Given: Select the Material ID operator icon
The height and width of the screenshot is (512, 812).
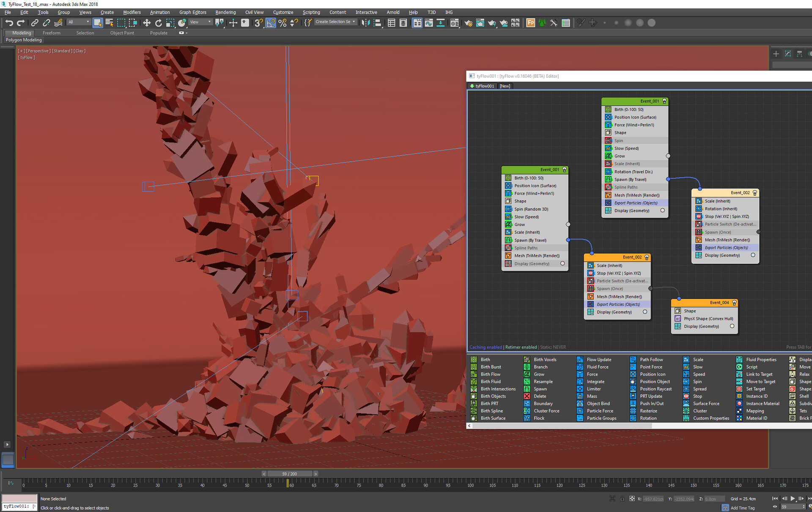Looking at the screenshot, I should (739, 418).
